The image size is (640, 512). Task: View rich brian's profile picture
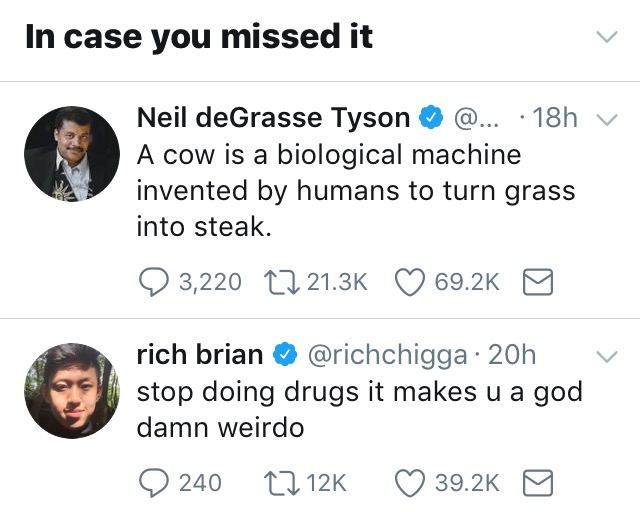click(x=71, y=391)
